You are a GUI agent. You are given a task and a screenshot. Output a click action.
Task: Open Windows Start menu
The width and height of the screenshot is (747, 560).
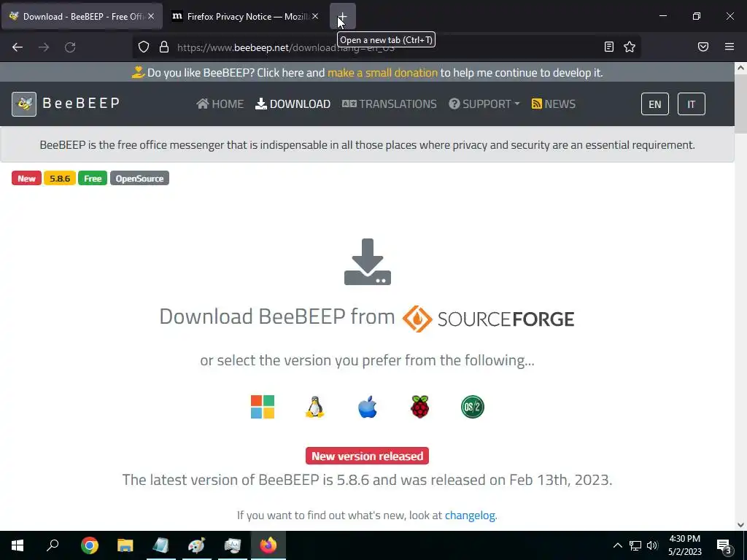click(18, 545)
